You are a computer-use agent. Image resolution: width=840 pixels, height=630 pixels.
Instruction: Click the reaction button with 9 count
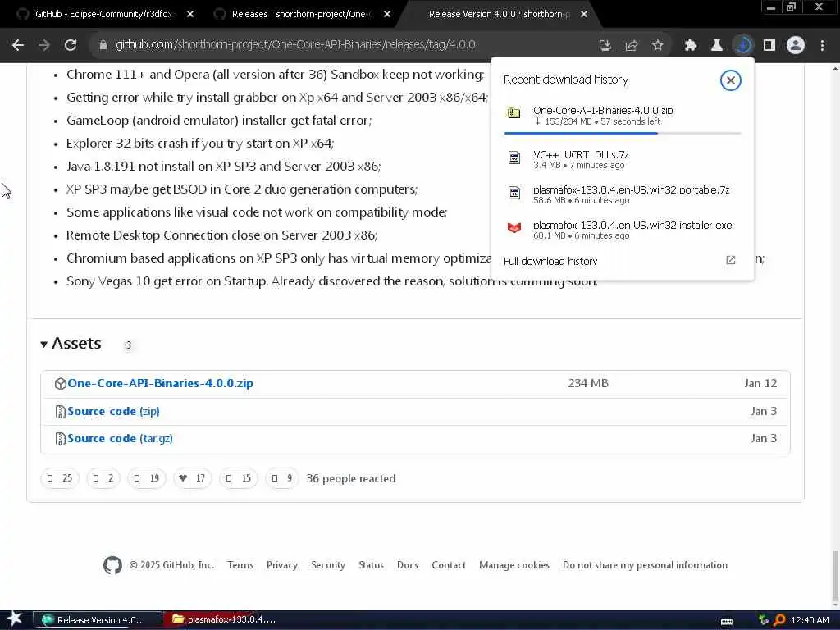pyautogui.click(x=282, y=478)
